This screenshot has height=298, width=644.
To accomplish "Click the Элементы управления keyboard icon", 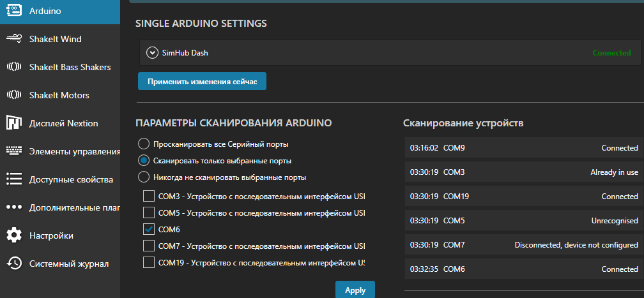I will [x=14, y=151].
